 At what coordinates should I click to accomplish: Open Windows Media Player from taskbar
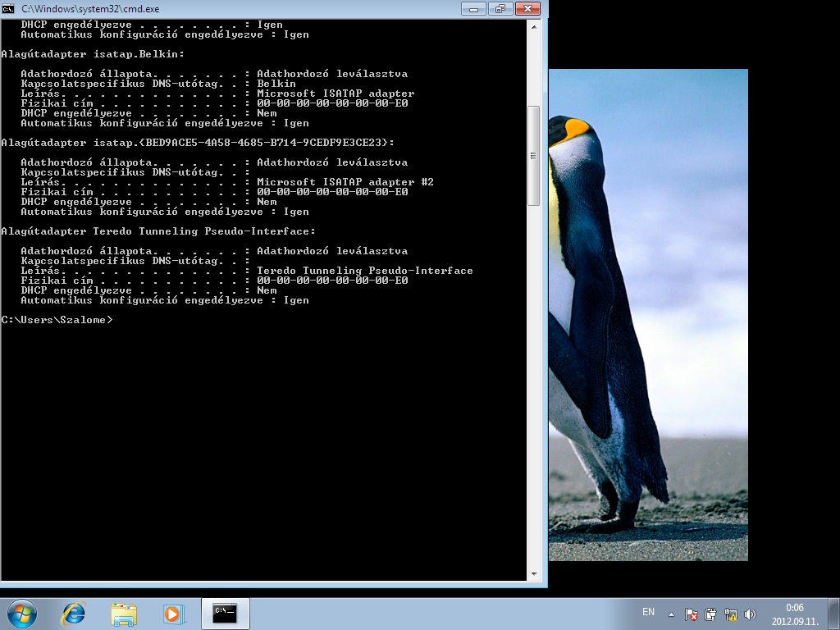point(174,614)
